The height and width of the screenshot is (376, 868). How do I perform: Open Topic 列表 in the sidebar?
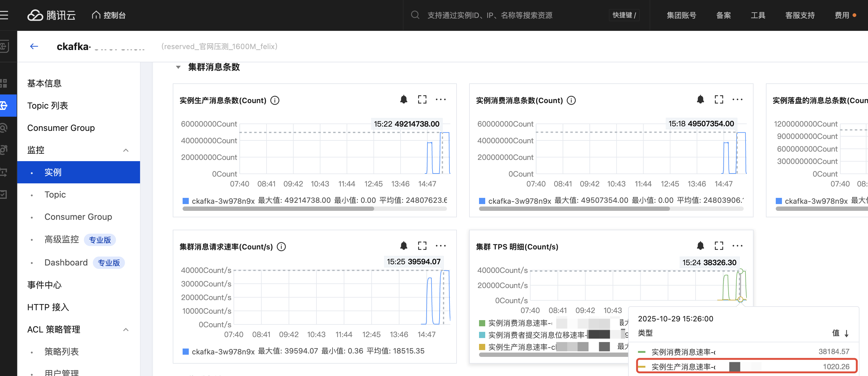[48, 106]
